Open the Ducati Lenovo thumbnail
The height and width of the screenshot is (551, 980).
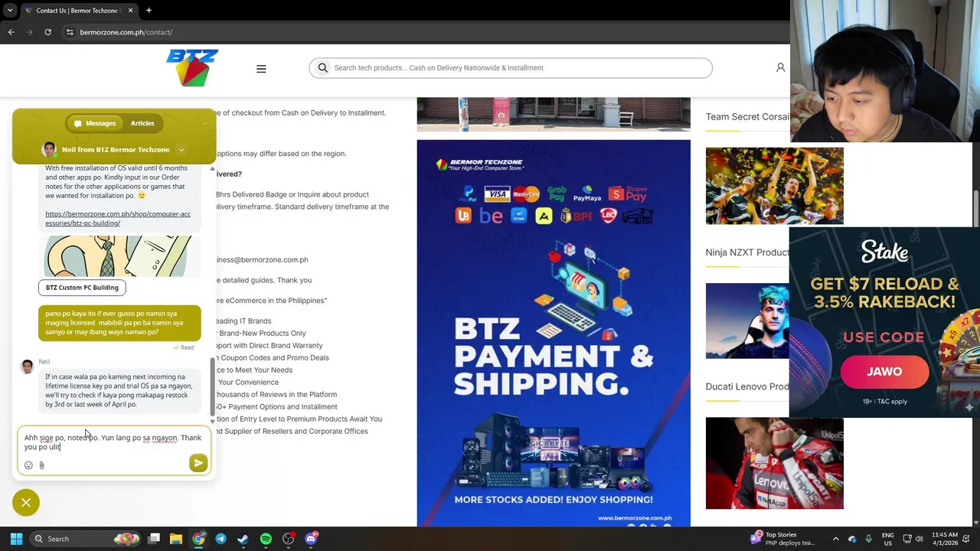coord(775,463)
